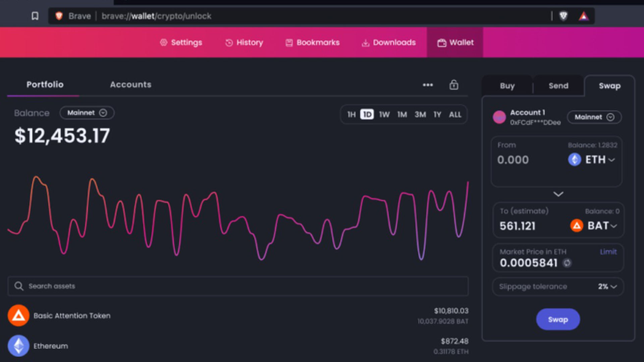Select the 1W time period toggle
Screen dimensions: 644x362
pyautogui.click(x=383, y=115)
